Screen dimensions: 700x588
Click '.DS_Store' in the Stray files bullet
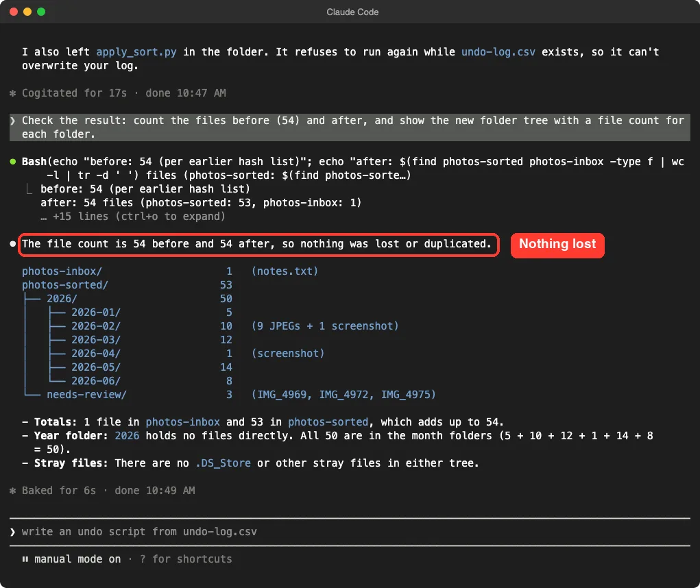click(x=223, y=463)
